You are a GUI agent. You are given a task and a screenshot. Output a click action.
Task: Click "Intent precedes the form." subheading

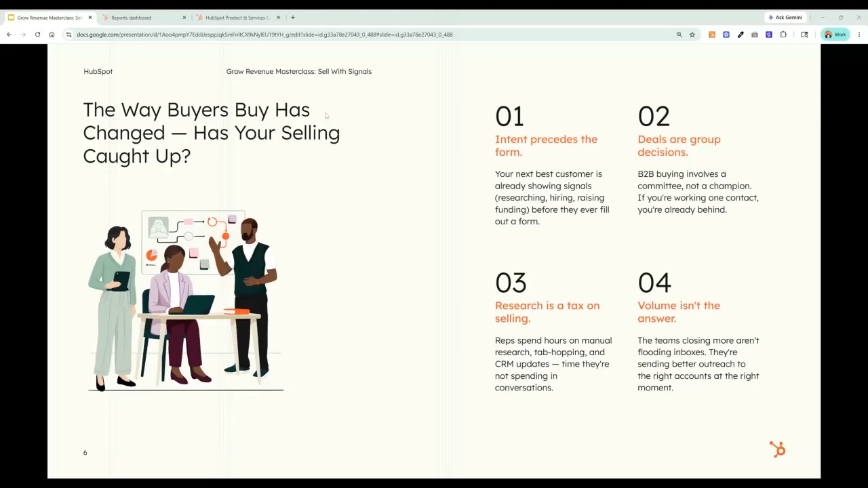coord(546,146)
